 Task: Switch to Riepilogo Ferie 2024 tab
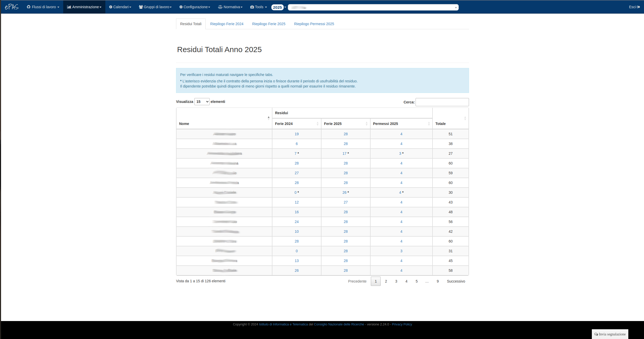(x=227, y=24)
